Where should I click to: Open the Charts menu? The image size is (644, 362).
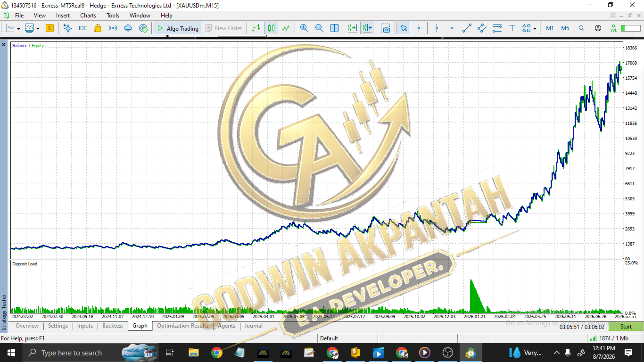[88, 16]
